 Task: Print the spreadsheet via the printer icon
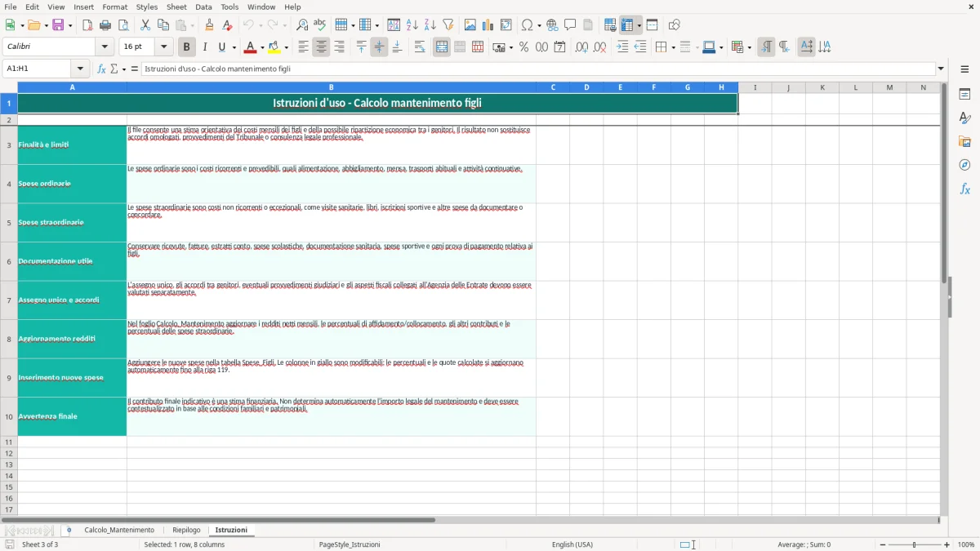[105, 25]
